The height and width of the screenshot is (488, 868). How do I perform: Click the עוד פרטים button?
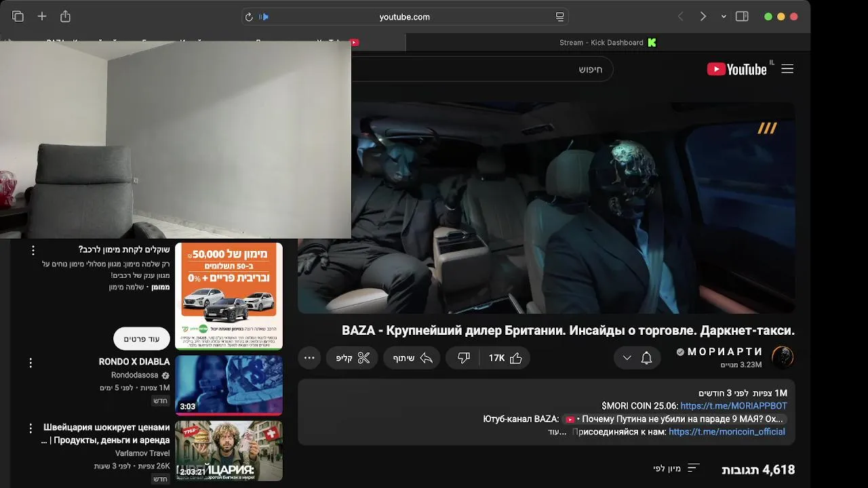[x=142, y=338]
